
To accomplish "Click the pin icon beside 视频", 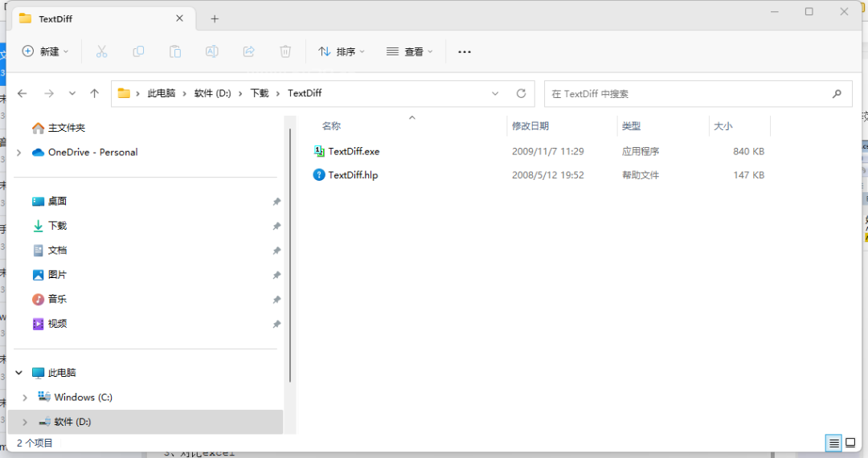I will point(276,324).
